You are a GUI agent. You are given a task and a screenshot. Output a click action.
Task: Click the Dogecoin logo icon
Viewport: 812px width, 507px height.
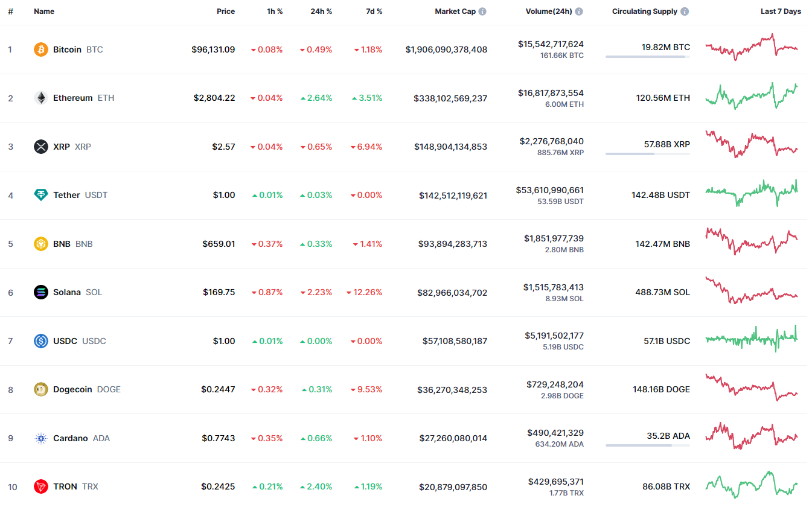(41, 389)
